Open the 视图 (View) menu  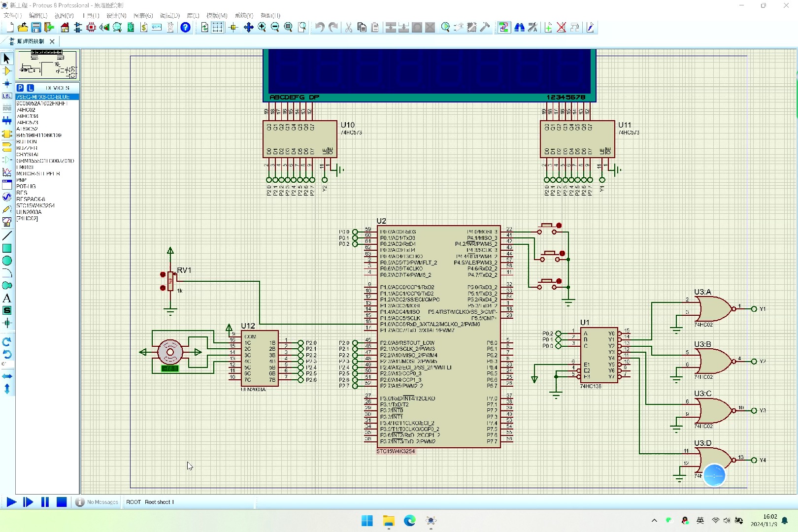point(64,16)
